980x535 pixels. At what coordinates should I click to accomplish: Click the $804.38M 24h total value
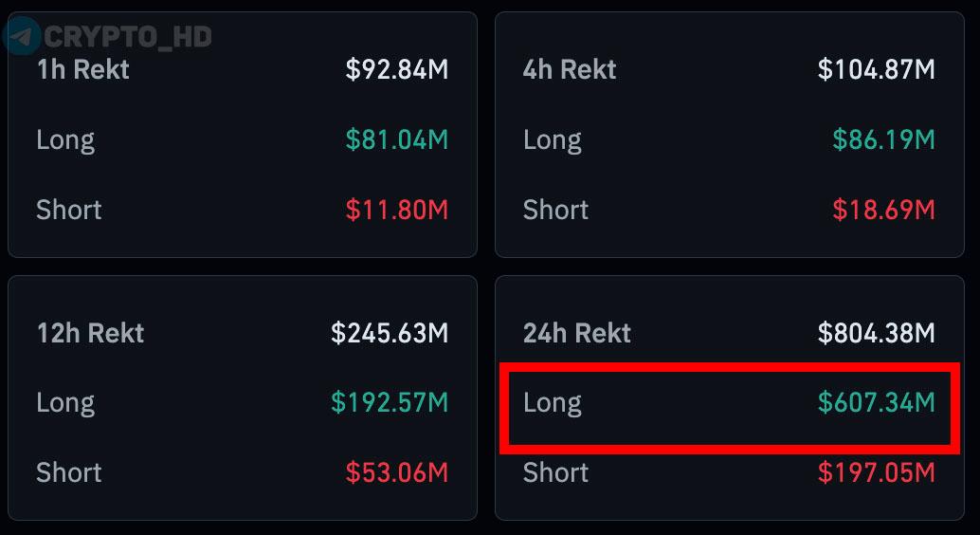[876, 333]
